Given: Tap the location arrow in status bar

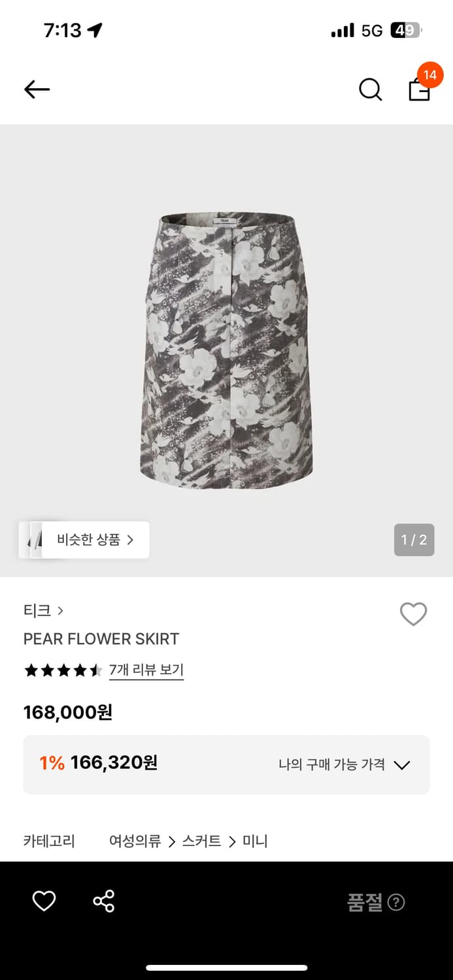Looking at the screenshot, I should [x=95, y=30].
